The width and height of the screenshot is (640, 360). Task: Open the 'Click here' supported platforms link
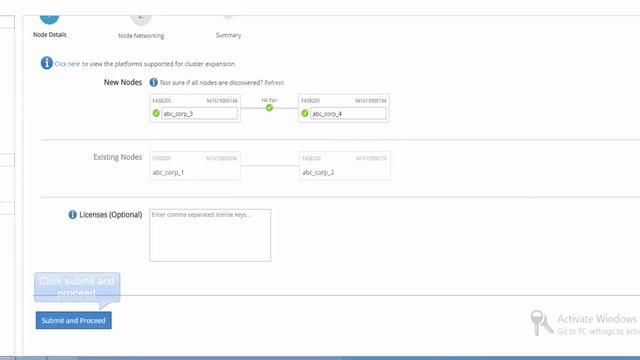67,64
